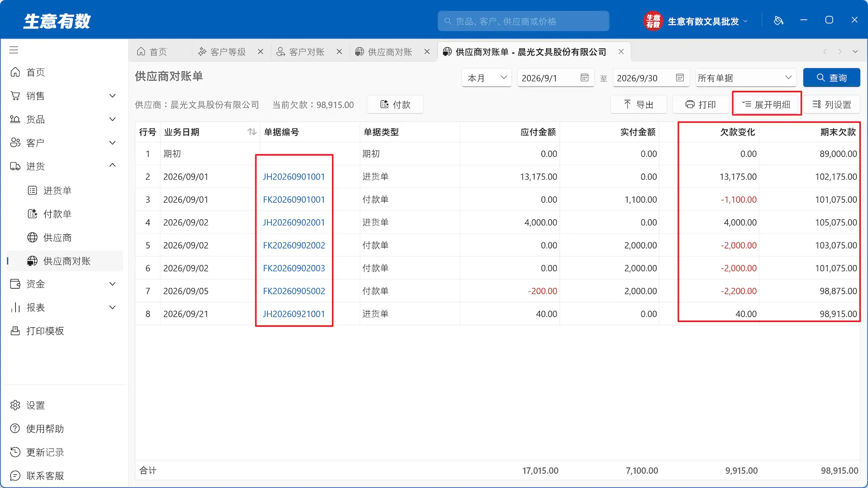The height and width of the screenshot is (488, 868).
Task: Open the 所有单据 document type dropdown
Action: (746, 78)
